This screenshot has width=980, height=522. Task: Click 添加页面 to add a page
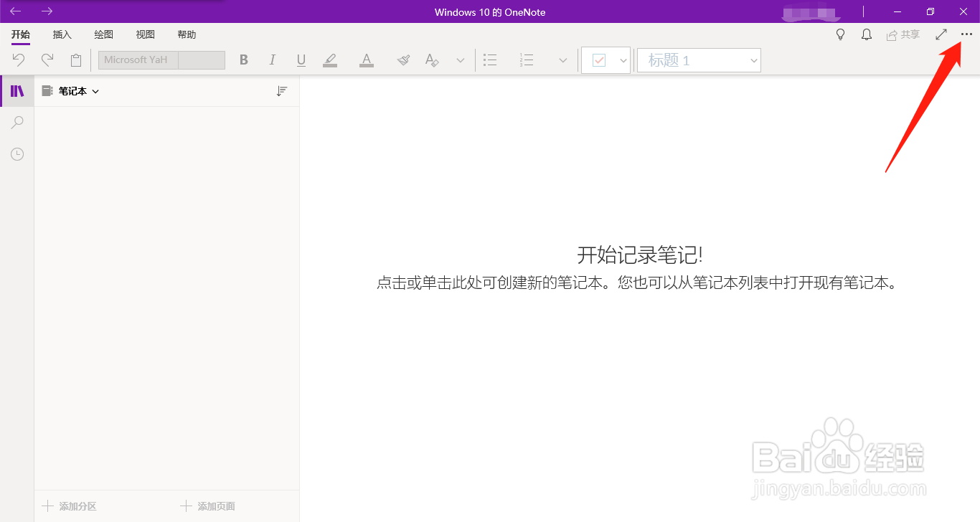pos(207,506)
